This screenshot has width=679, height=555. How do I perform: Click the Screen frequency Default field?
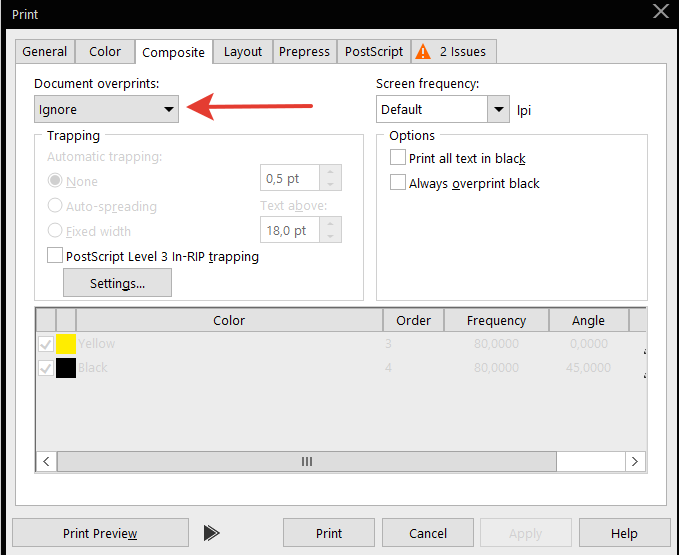click(432, 109)
